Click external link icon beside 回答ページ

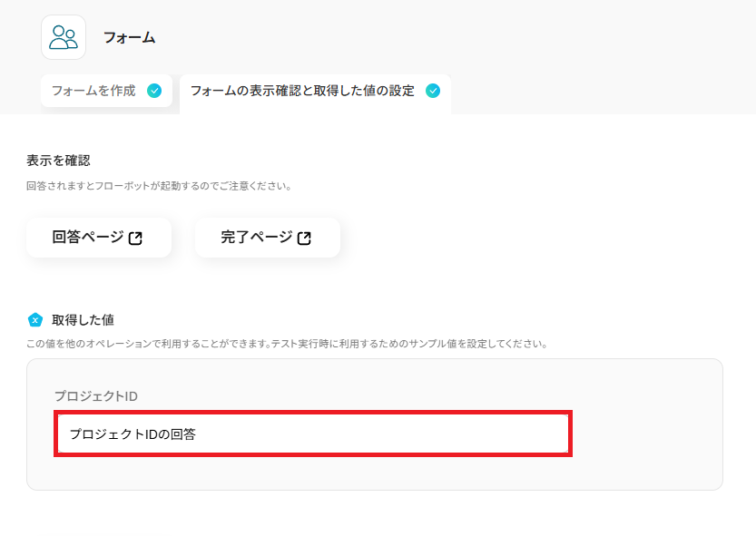135,239
